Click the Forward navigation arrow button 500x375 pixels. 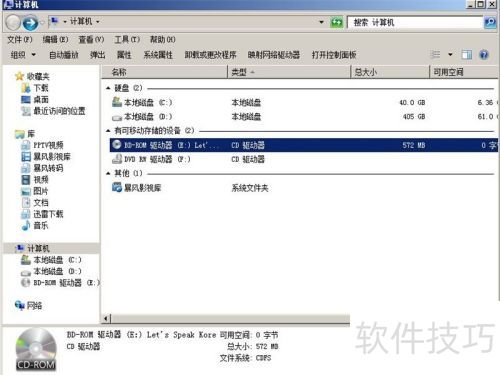(x=30, y=23)
